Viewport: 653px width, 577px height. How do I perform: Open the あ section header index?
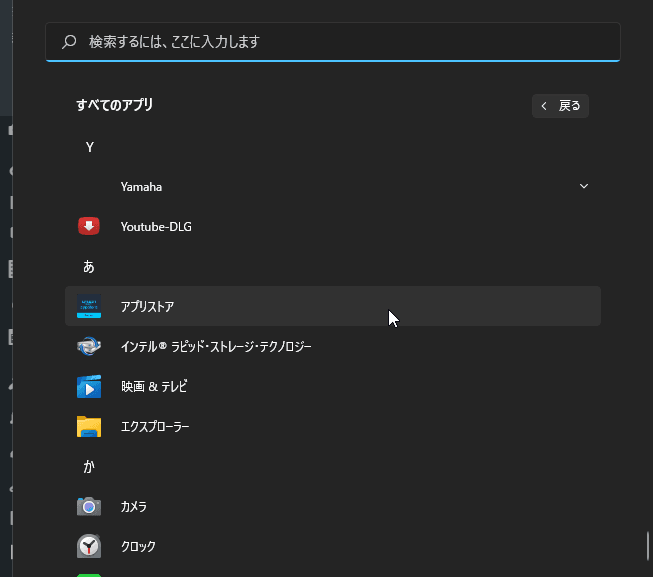coord(89,267)
